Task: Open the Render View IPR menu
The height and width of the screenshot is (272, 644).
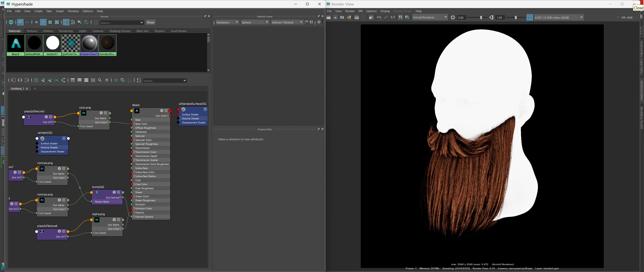Action: [360, 11]
